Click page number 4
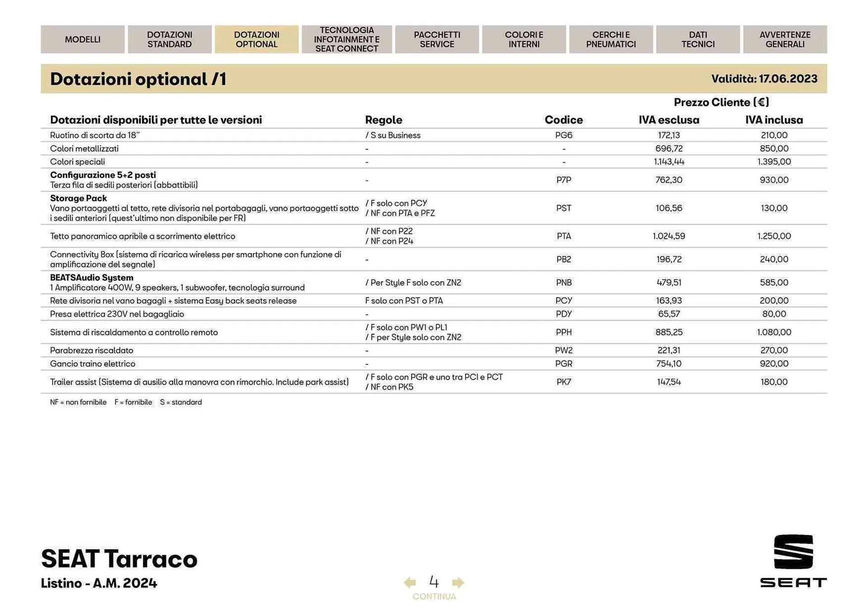Screen dimensions: 868x613 [434, 581]
